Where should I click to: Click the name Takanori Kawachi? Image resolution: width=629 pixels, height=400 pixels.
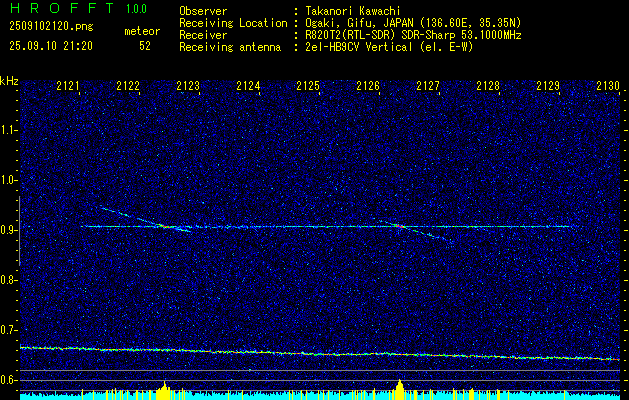click(x=353, y=11)
